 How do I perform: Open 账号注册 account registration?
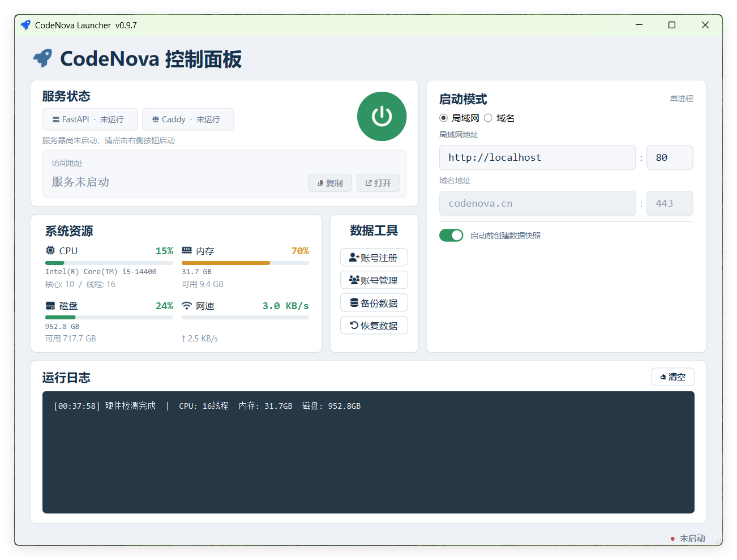tap(374, 258)
